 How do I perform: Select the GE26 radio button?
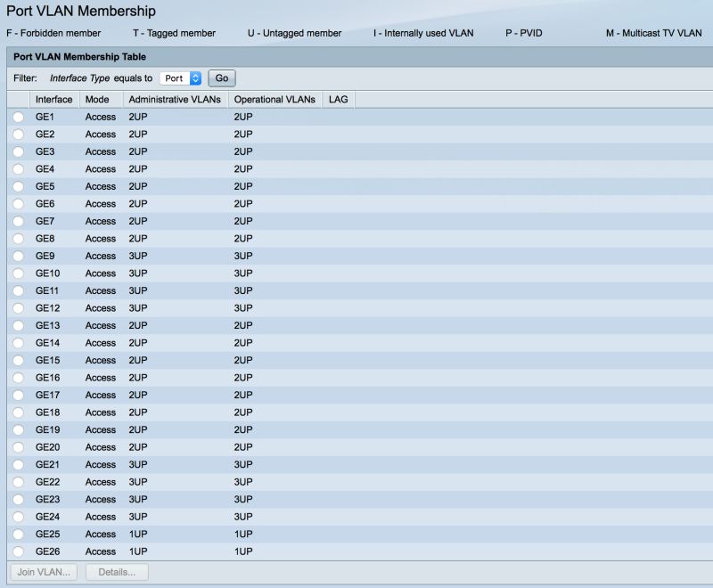pyautogui.click(x=18, y=551)
